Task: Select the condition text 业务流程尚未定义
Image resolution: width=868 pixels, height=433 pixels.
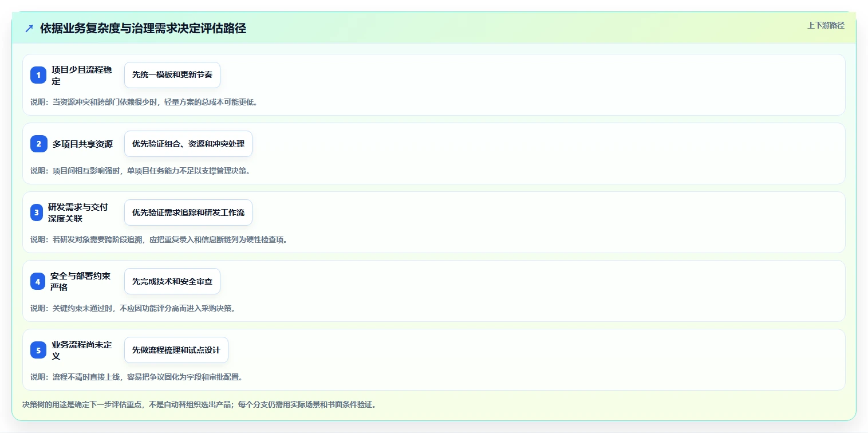Action: pyautogui.click(x=82, y=350)
